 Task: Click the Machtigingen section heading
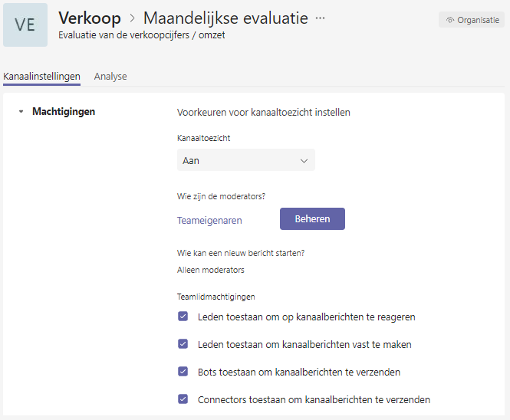64,111
